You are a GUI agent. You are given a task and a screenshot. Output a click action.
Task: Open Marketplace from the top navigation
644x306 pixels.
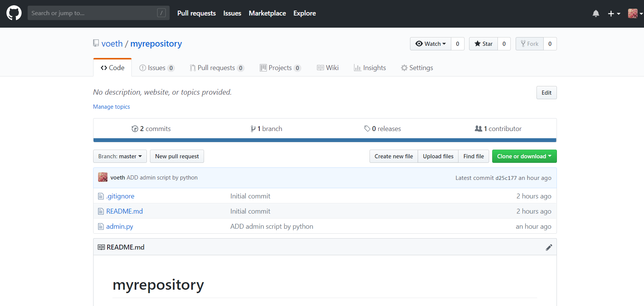267,13
